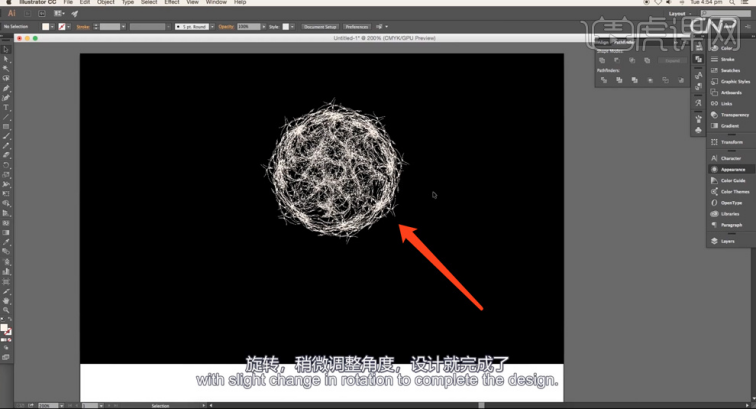Click the Trim pathfinder icon
This screenshot has width=756, height=409.
pyautogui.click(x=619, y=80)
